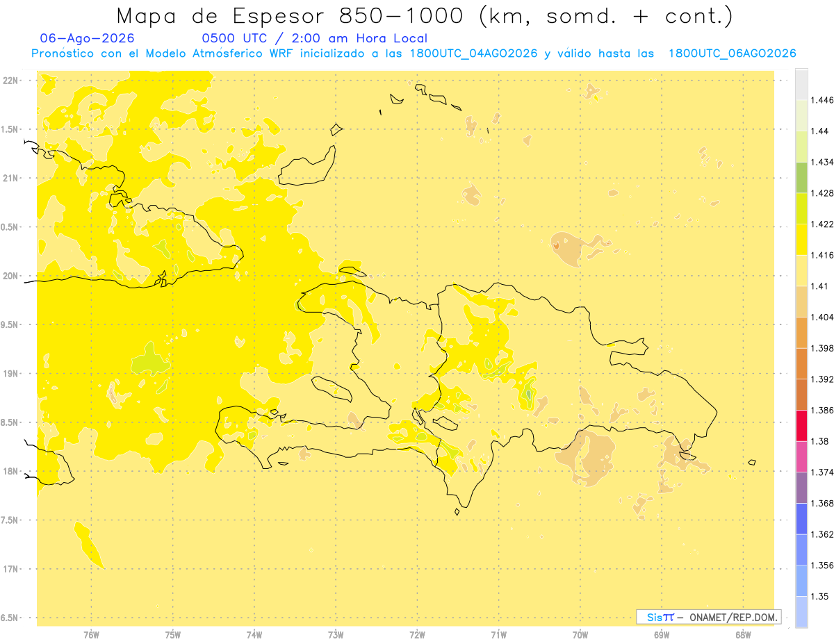The image size is (834, 644).
Task: Pick the tan legend swatch between 1.41 and 1.404
Action: (x=801, y=302)
